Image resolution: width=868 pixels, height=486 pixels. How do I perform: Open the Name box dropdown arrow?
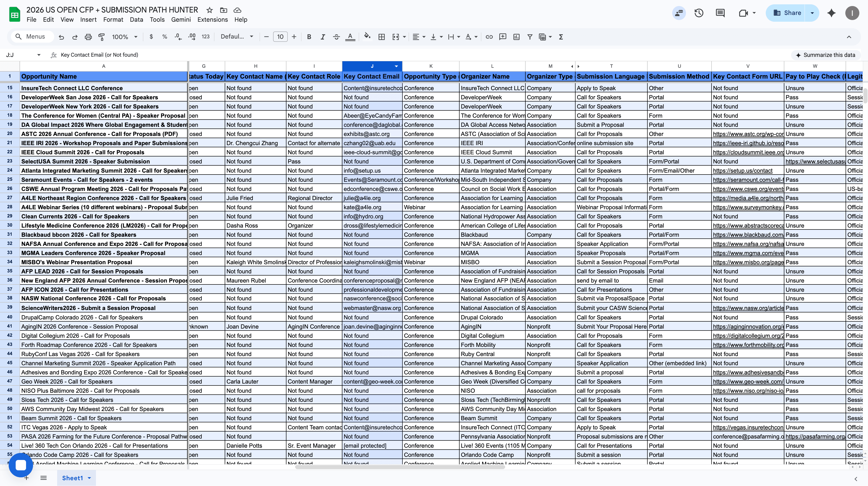point(39,55)
